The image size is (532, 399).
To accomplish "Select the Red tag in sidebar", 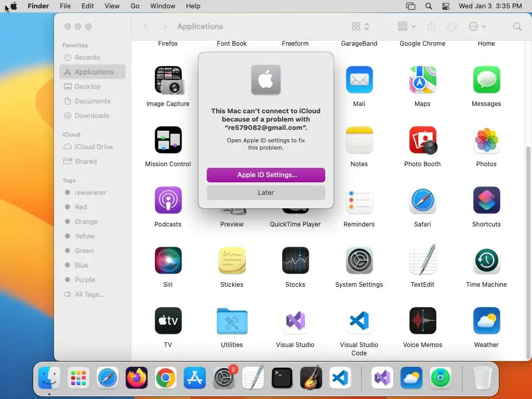I will [x=92, y=207].
